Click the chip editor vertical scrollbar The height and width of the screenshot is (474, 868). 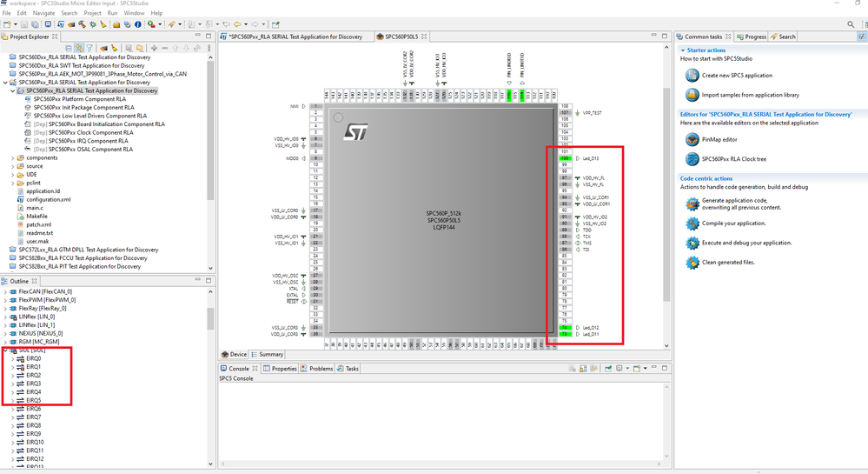tap(666, 196)
